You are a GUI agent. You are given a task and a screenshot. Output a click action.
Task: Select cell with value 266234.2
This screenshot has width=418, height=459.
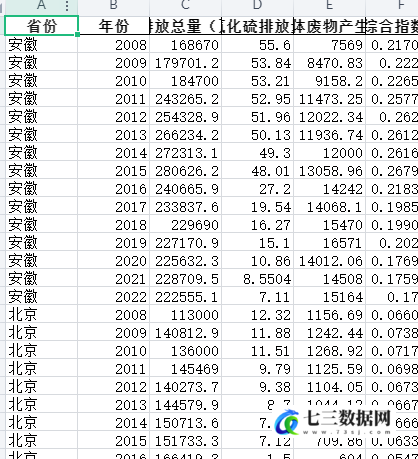tap(185, 135)
